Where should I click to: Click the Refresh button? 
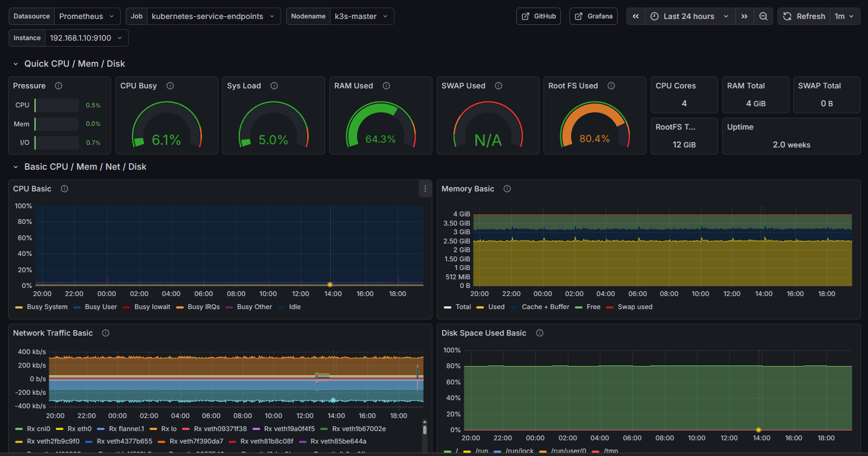804,16
